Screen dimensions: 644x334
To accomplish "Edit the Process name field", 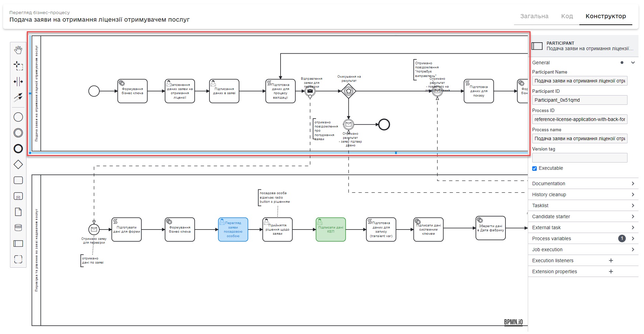I will (x=580, y=138).
